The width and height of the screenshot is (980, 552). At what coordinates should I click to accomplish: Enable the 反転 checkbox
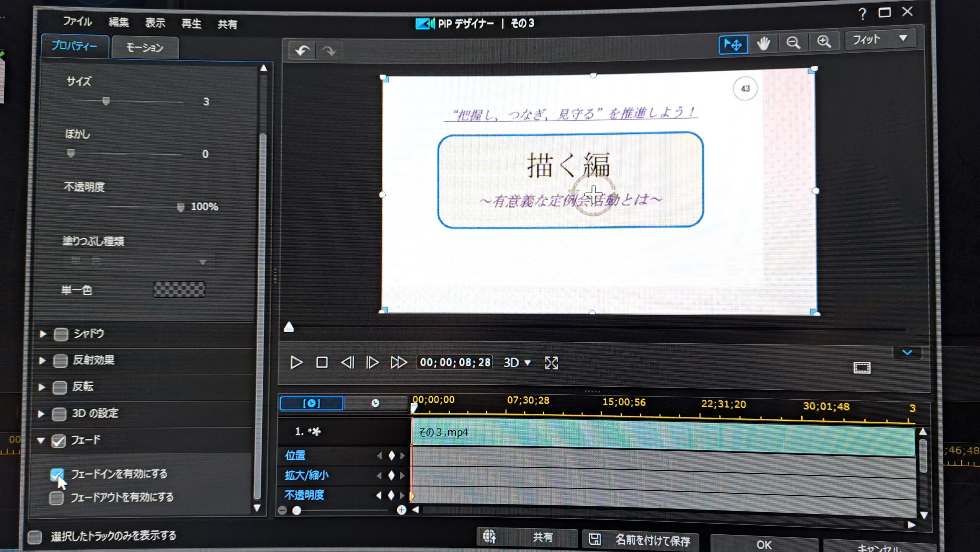[59, 387]
